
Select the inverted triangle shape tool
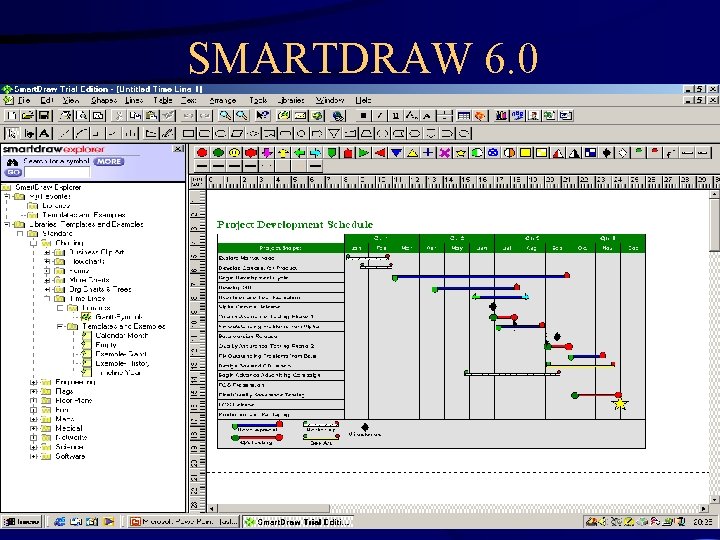(x=334, y=134)
